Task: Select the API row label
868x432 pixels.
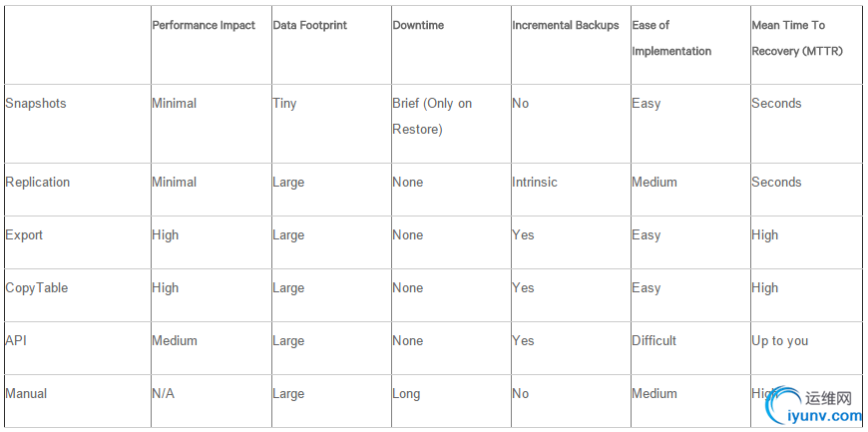Action: (17, 340)
